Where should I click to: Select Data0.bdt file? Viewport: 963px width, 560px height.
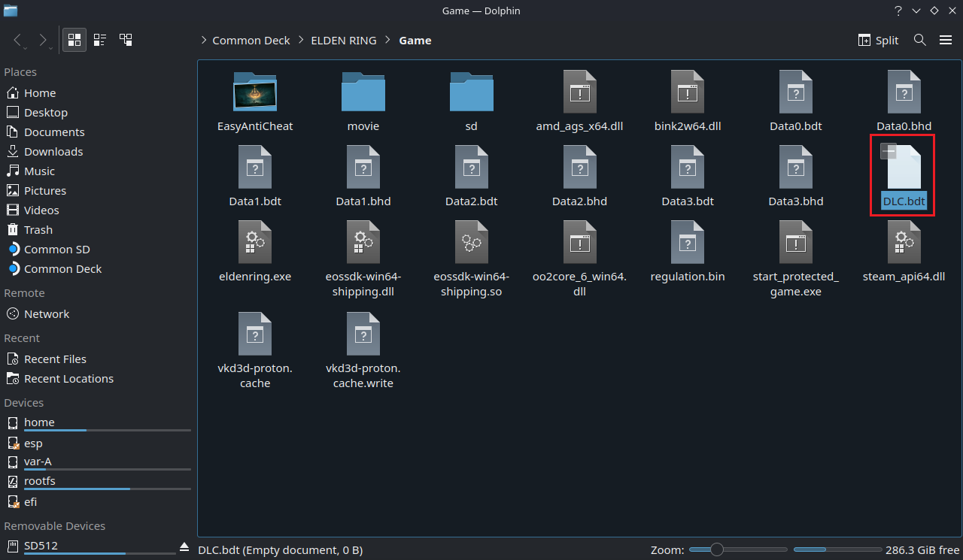coord(796,101)
